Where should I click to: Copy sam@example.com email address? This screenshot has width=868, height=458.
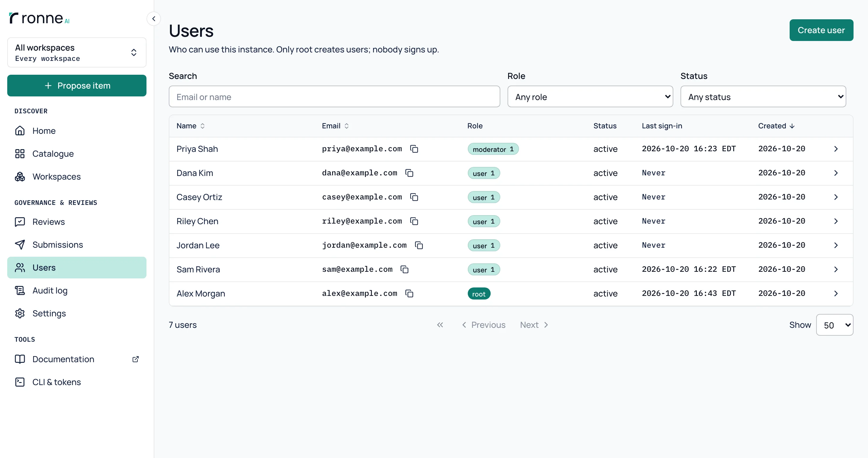[x=405, y=269]
